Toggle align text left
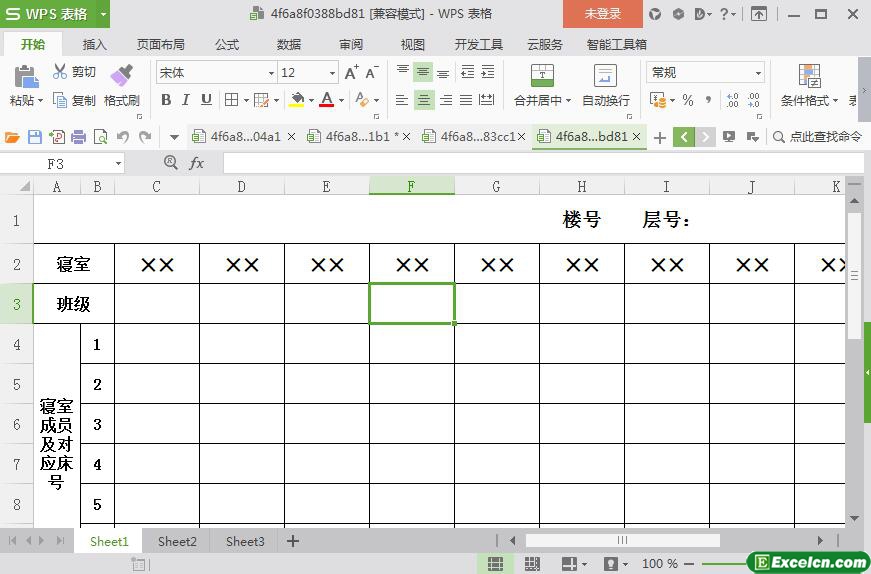Screen dimensions: 871x574 [x=402, y=100]
